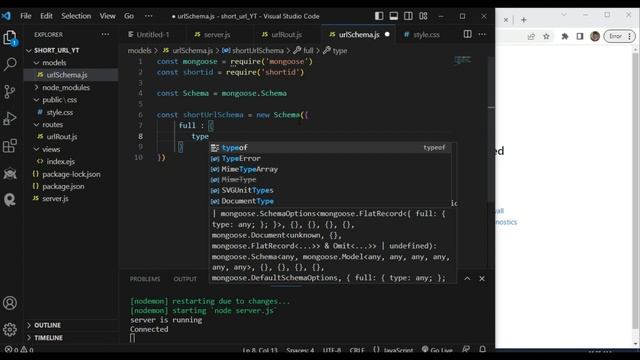Open the Search view in activity bar
This screenshot has width=640, height=360.
[x=10, y=64]
